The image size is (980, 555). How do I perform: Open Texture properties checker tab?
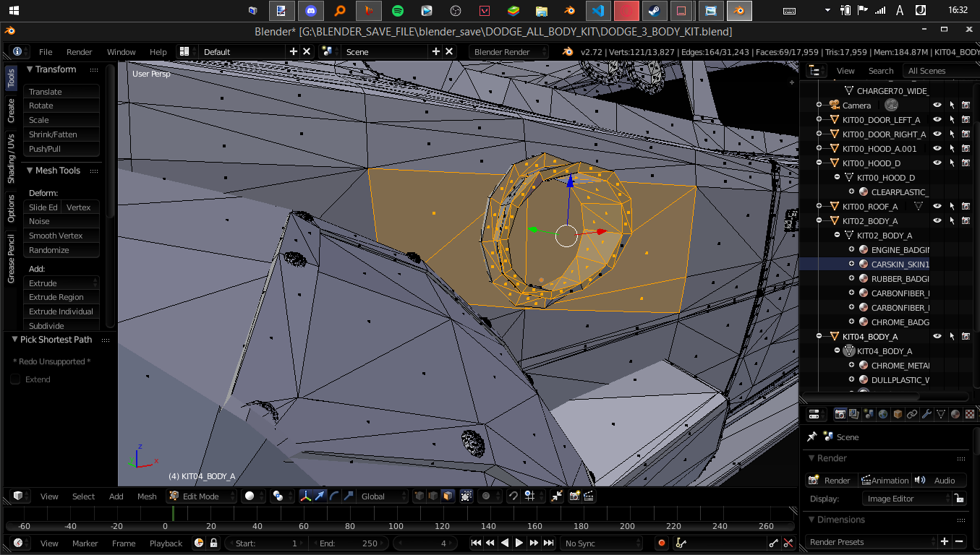coord(970,414)
